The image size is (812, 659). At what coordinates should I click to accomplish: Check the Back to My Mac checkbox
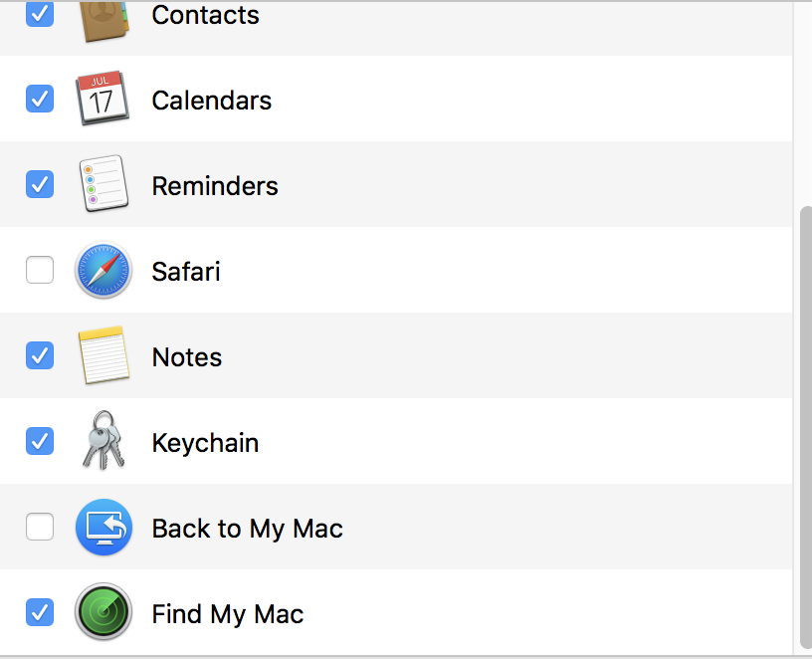40,527
